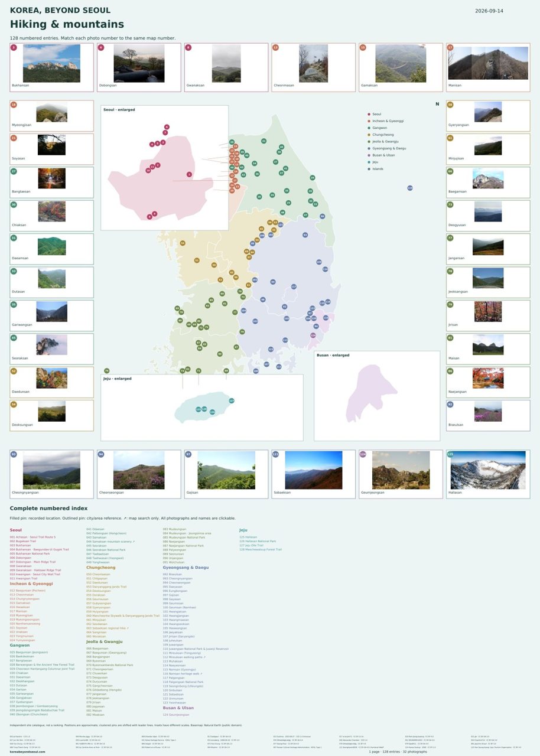Open index entry 005 Bukhansan National Park
This screenshot has height=756, width=540.
pos(30,553)
